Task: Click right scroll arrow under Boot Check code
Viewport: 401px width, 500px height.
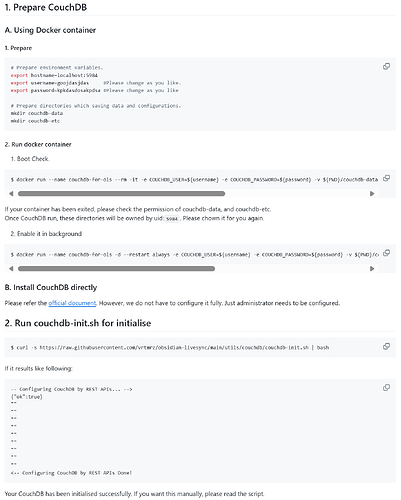Action: tap(372, 194)
